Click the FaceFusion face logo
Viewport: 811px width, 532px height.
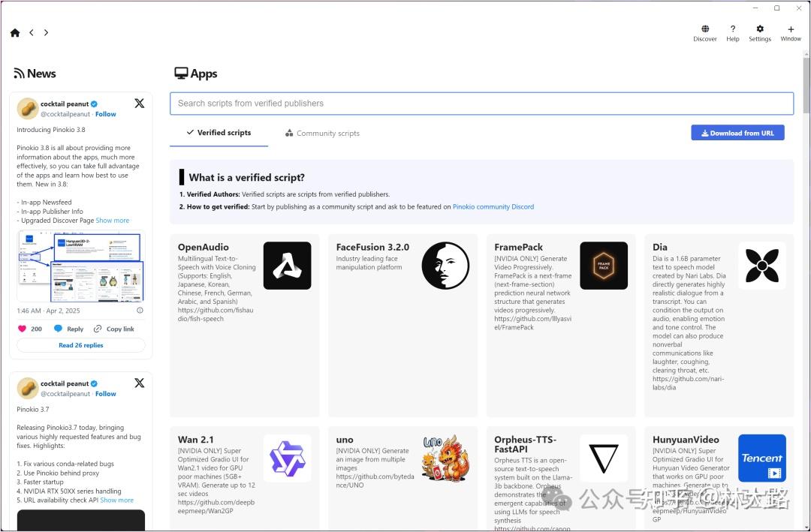445,266
